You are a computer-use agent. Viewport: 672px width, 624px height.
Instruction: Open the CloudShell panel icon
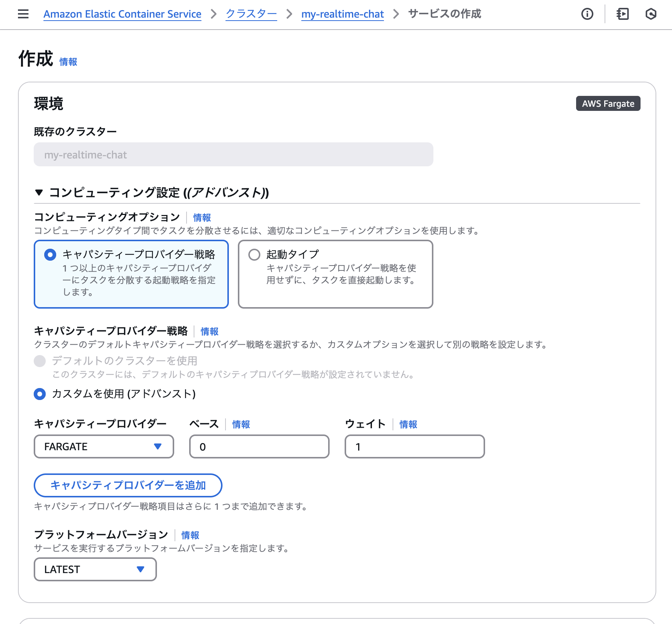623,14
